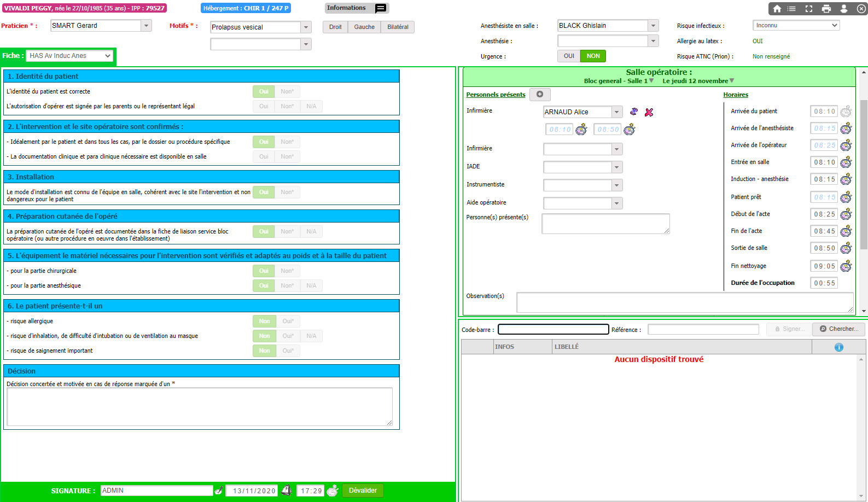Select Non* for documentation clinique disponible
868x502 pixels.
pyautogui.click(x=287, y=156)
